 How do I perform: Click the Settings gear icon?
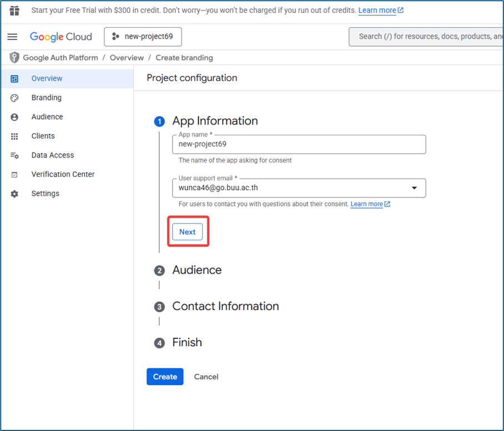tap(14, 194)
